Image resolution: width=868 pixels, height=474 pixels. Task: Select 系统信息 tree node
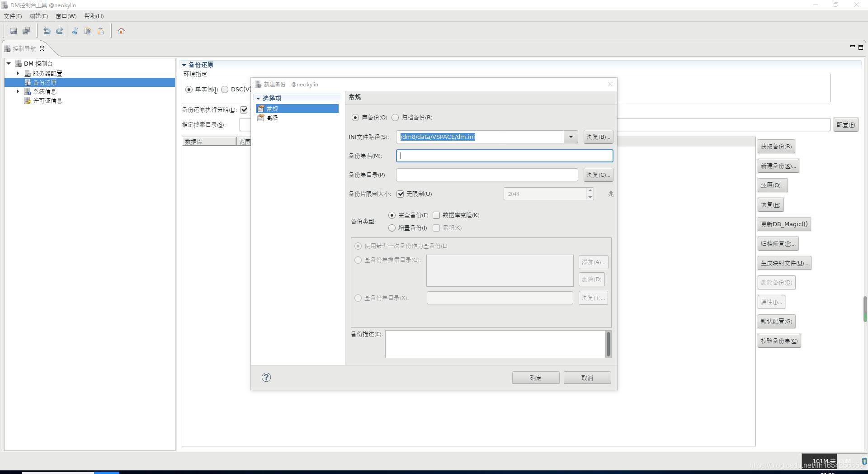pos(44,91)
